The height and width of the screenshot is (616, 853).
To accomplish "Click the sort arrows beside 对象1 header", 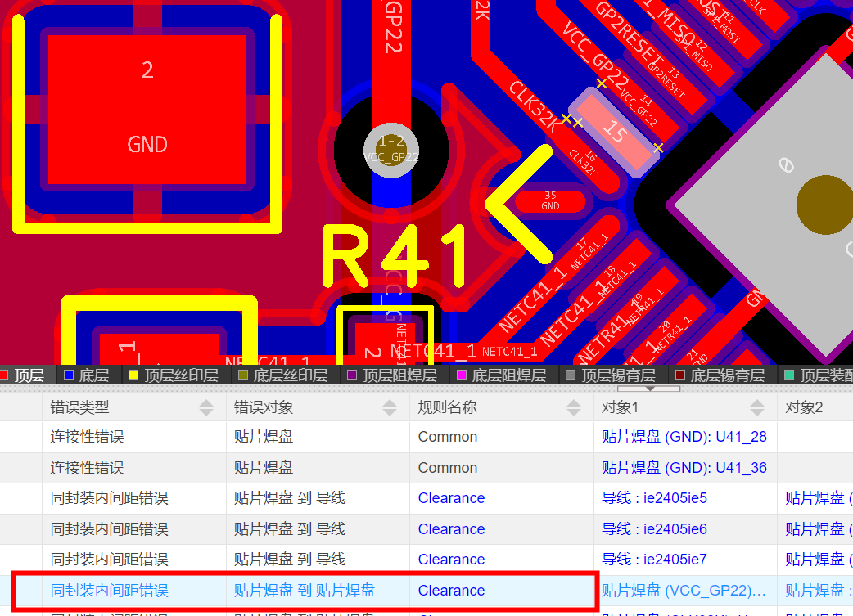I will (x=757, y=407).
